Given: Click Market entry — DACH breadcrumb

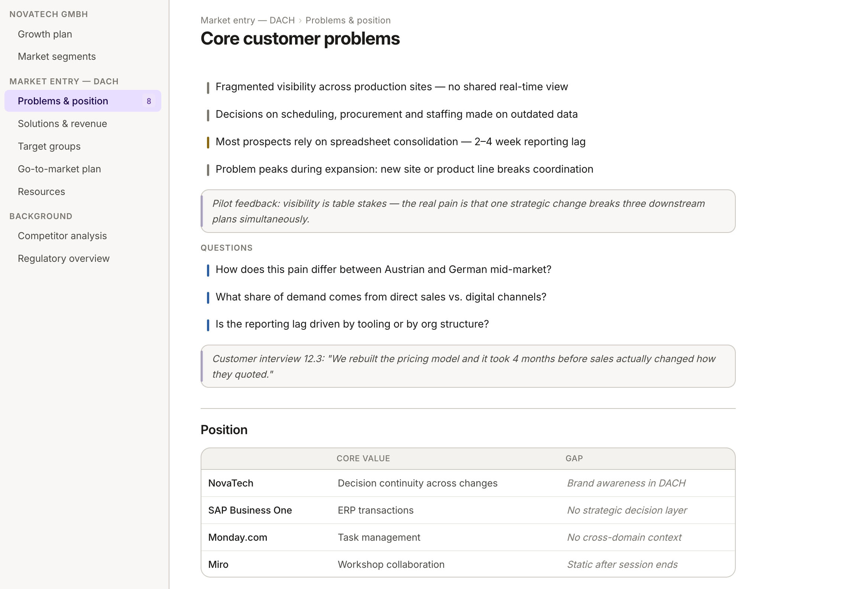Looking at the screenshot, I should [247, 20].
